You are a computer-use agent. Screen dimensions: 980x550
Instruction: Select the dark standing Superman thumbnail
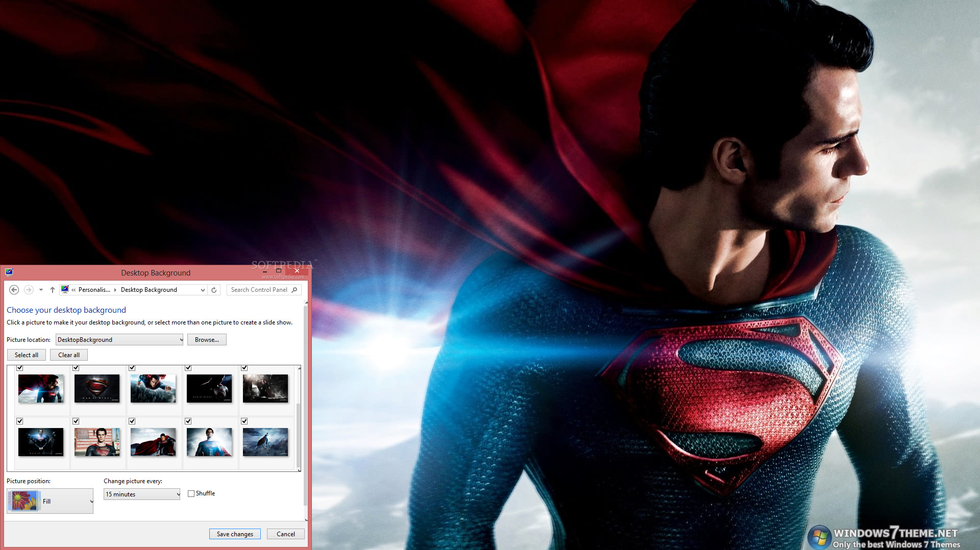point(41,442)
